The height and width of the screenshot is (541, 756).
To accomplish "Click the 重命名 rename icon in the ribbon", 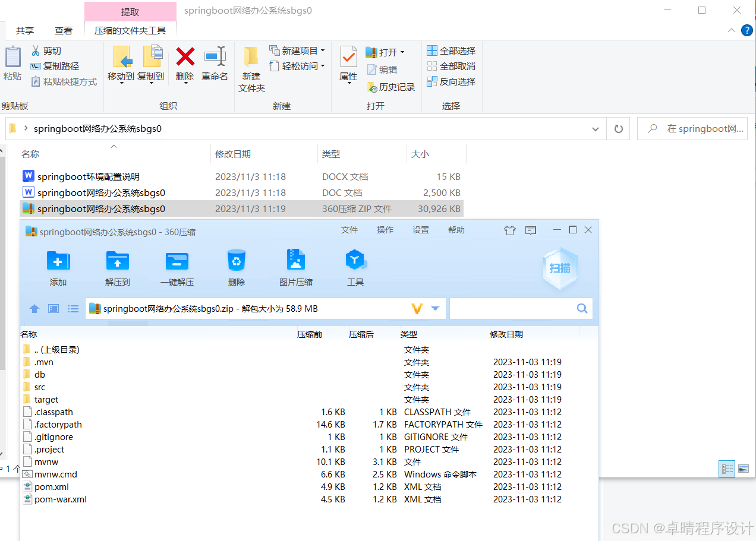I will pyautogui.click(x=215, y=57).
